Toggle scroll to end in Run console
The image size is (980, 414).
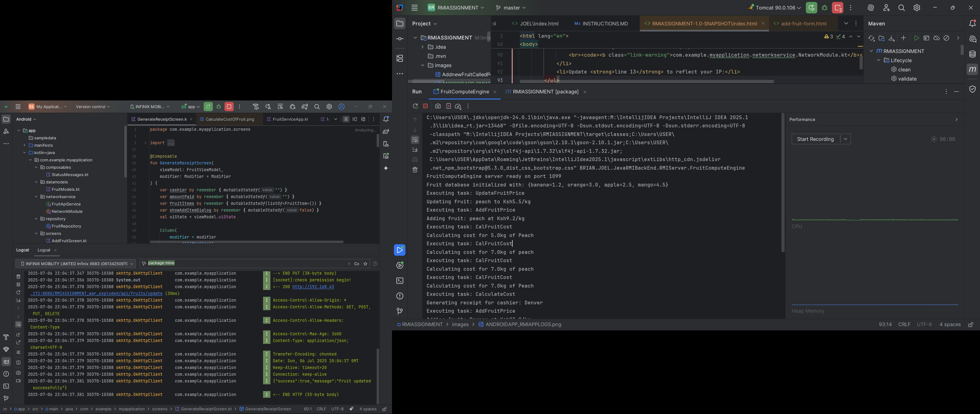[x=415, y=150]
